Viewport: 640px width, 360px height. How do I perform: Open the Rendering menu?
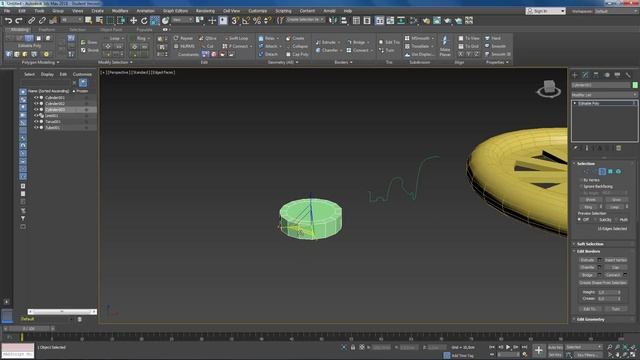[x=205, y=11]
